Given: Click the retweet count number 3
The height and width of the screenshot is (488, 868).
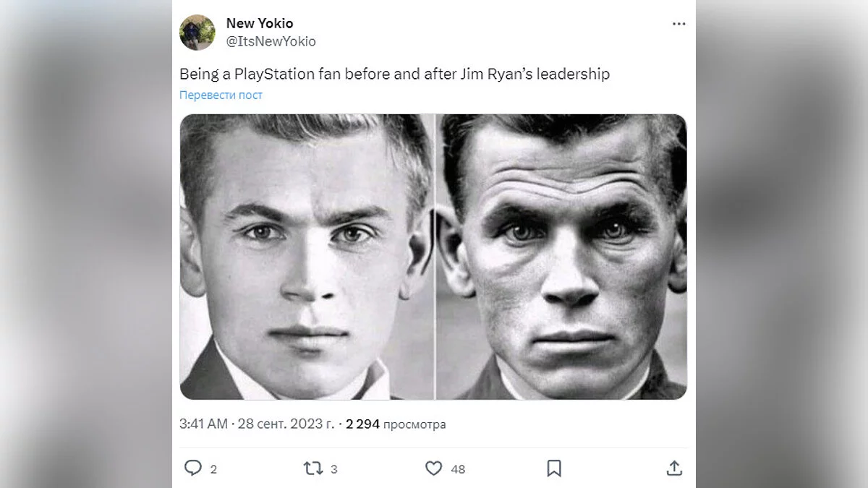Looking at the screenshot, I should pos(333,469).
